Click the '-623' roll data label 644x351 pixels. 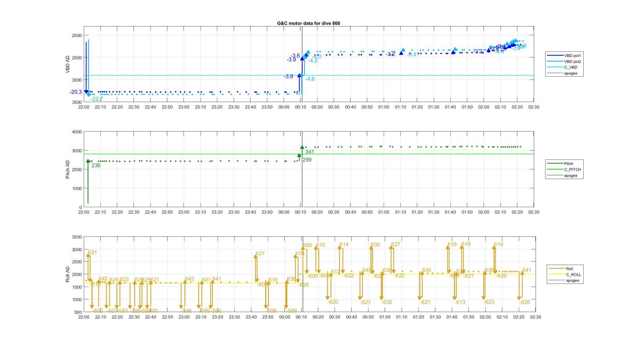[x=489, y=302]
